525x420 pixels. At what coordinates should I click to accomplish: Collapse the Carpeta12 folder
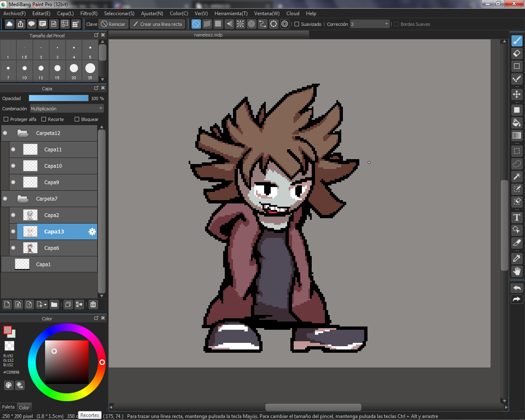point(23,133)
